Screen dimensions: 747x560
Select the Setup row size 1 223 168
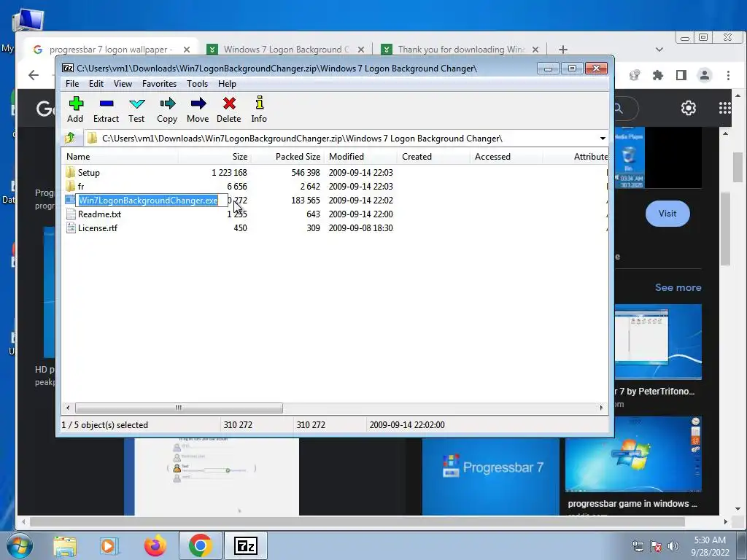coord(229,172)
